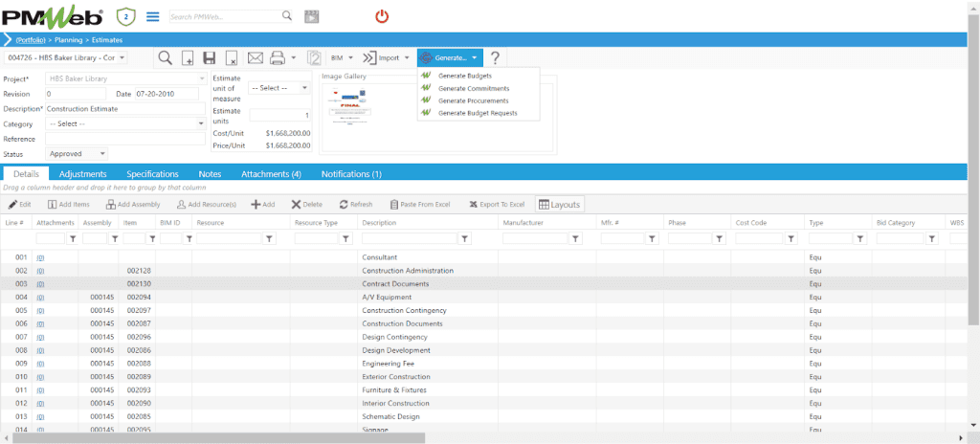This screenshot has width=980, height=444.
Task: Click the printer icon
Action: (x=277, y=58)
